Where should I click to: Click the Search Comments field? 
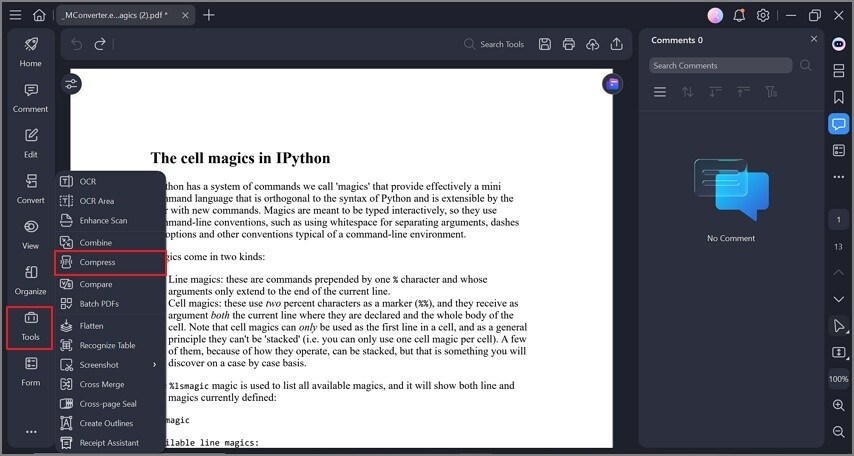tap(721, 65)
